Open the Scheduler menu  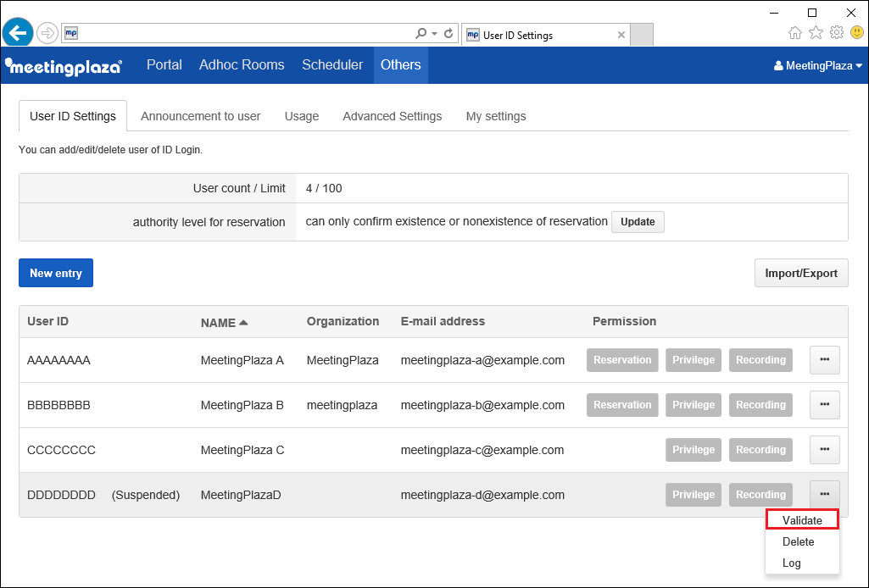332,64
